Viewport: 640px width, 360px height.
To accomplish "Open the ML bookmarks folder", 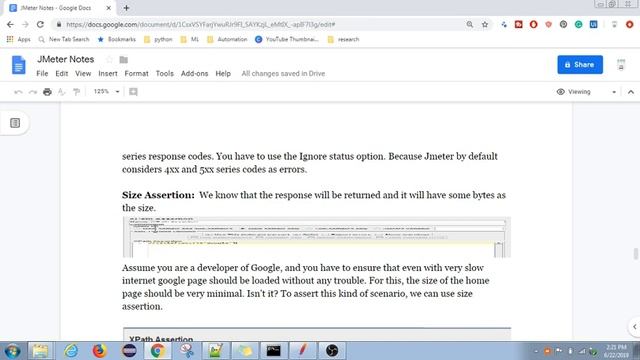I will (x=190, y=40).
